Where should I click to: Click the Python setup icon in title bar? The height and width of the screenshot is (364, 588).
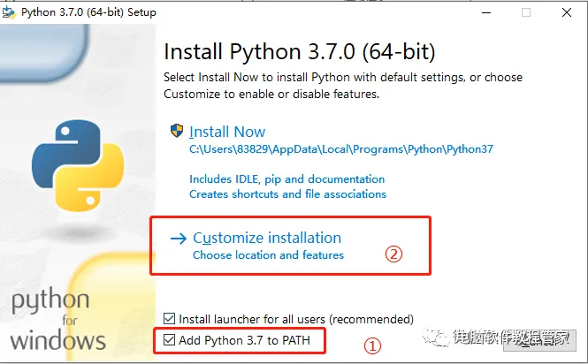point(11,12)
